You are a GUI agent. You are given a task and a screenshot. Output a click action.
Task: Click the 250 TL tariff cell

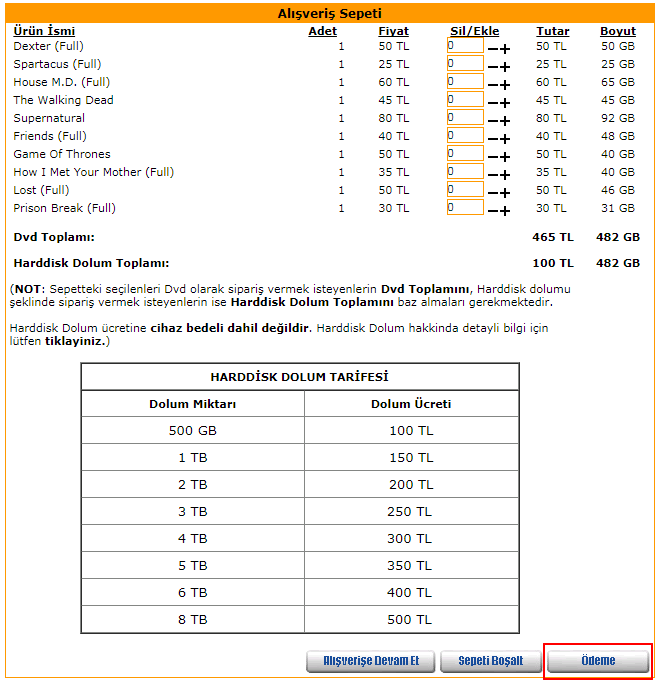click(411, 512)
